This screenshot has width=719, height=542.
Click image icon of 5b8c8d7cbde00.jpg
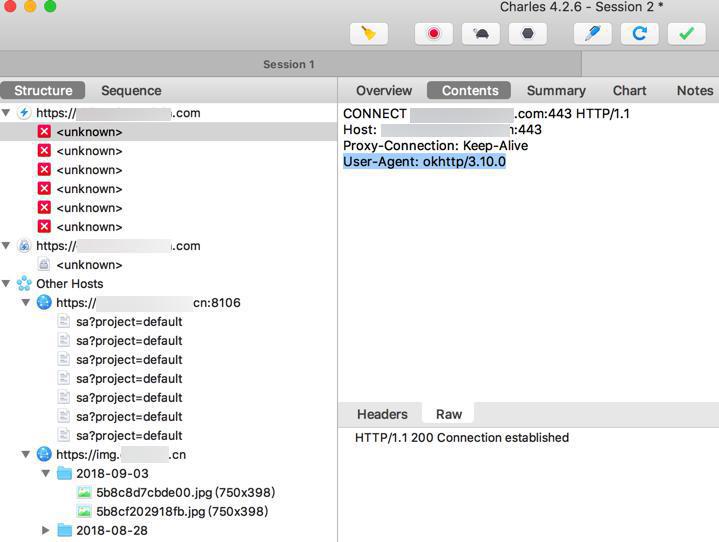[x=84, y=492]
